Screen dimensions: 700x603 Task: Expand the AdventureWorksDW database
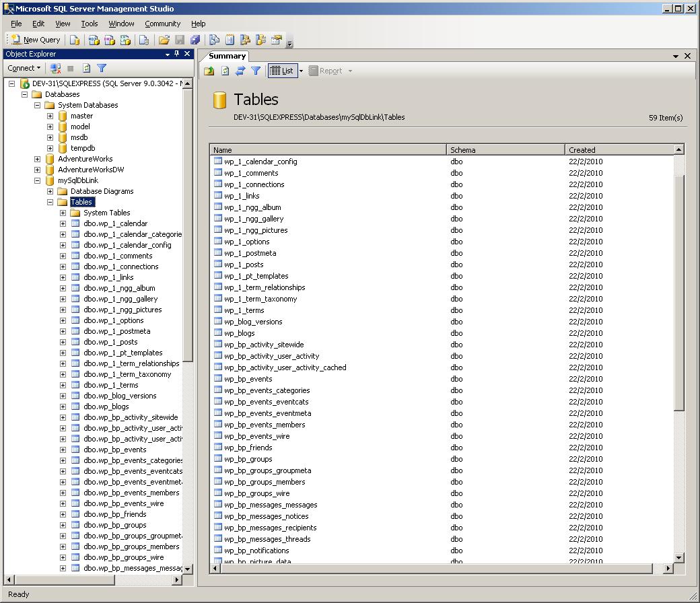[38, 170]
